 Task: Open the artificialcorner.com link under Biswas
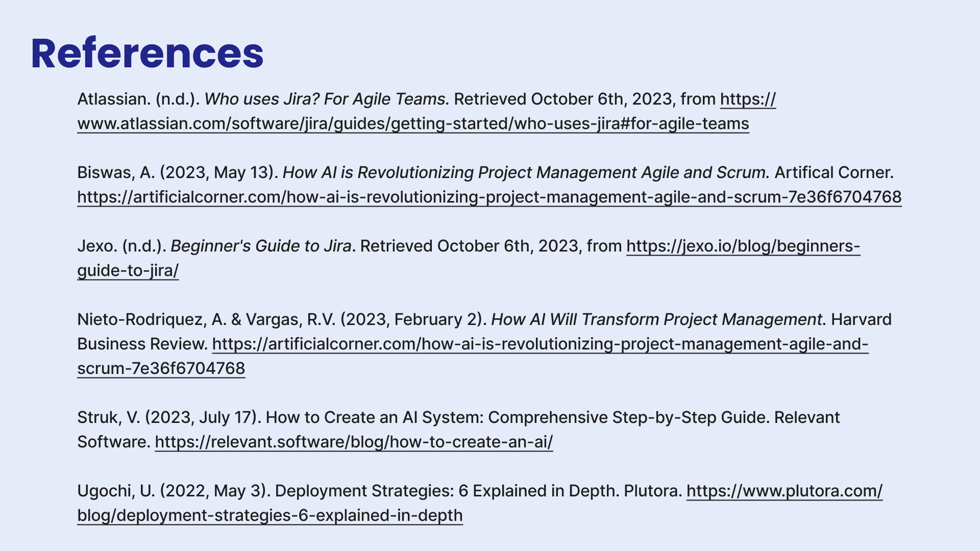coord(489,197)
